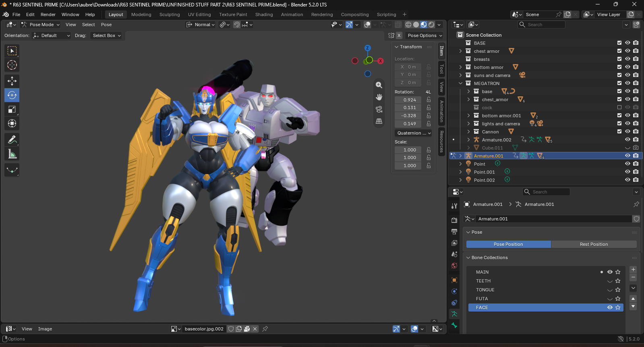
Task: Solo the TONGUE bone collection with star
Action: click(x=618, y=290)
